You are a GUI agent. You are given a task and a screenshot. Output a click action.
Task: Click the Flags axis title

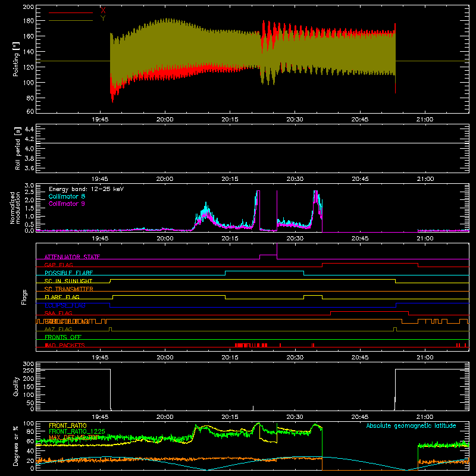24,297
